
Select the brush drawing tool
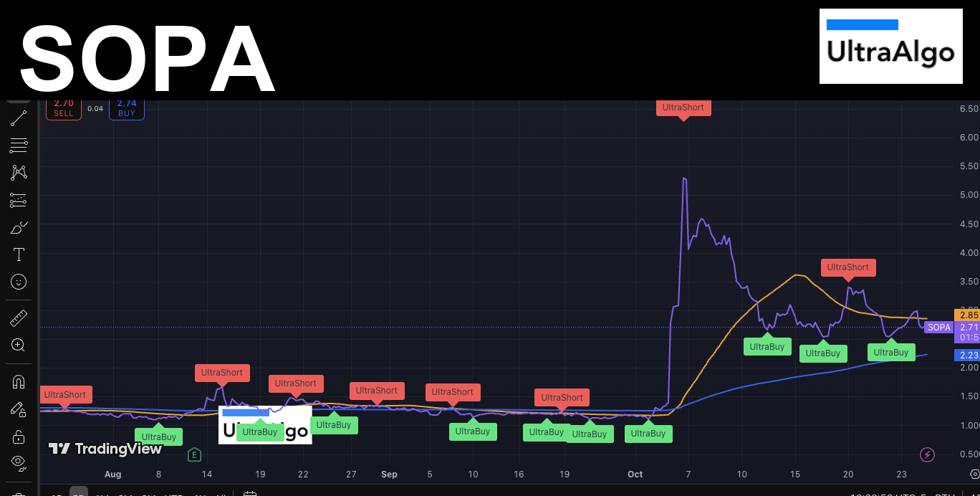[19, 228]
